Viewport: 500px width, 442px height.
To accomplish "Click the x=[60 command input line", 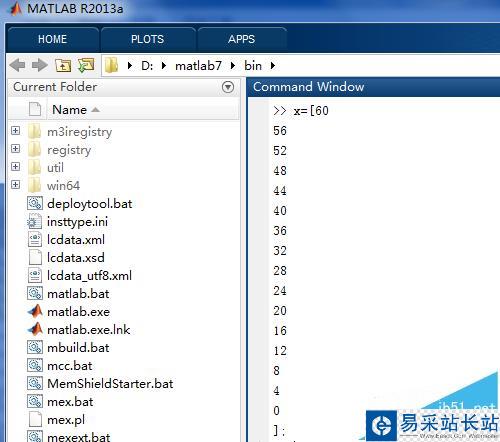I will (x=301, y=110).
